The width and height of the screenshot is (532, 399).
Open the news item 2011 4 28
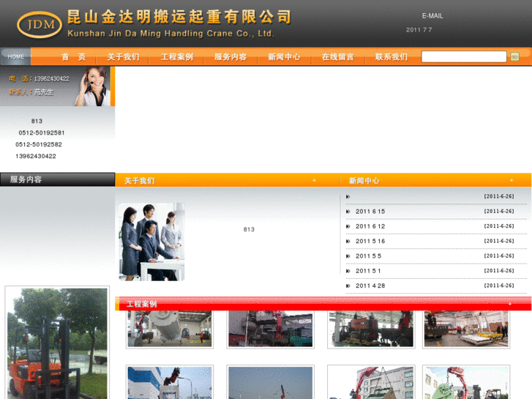click(x=370, y=286)
